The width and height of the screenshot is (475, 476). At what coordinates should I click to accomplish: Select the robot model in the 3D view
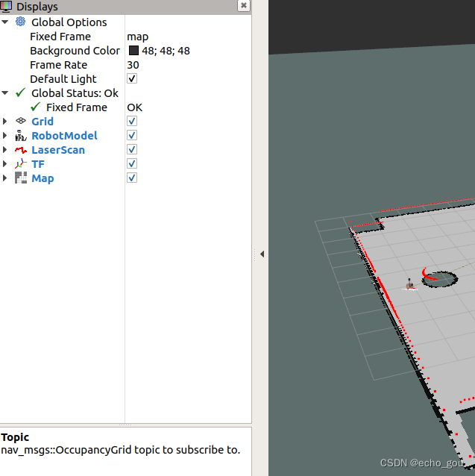[410, 284]
